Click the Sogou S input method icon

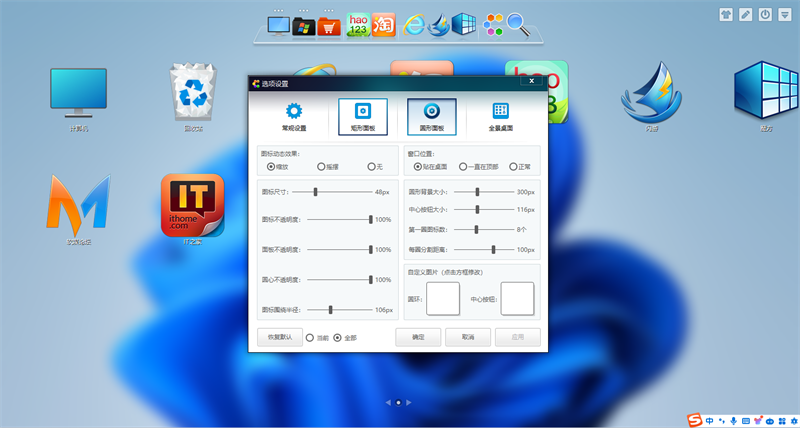click(694, 420)
